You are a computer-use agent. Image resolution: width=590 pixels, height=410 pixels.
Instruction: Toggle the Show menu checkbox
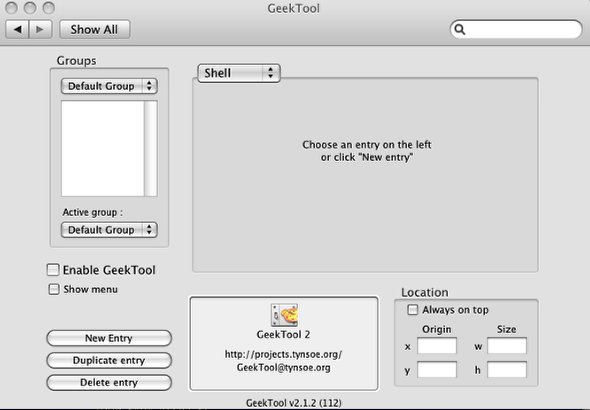54,289
